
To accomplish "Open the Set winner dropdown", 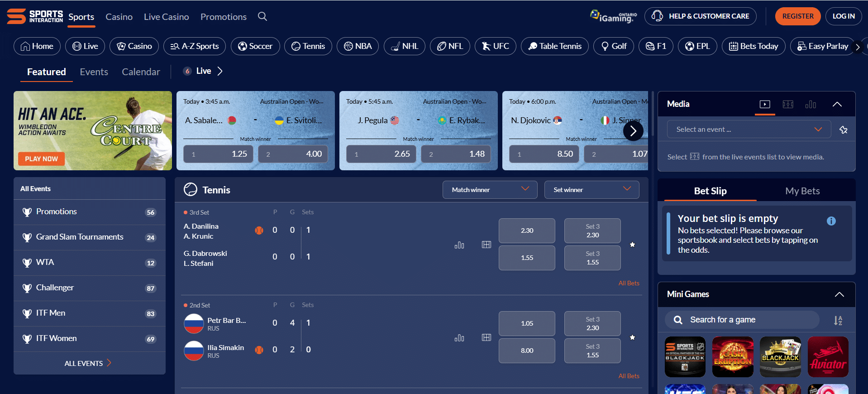I will pyautogui.click(x=592, y=190).
